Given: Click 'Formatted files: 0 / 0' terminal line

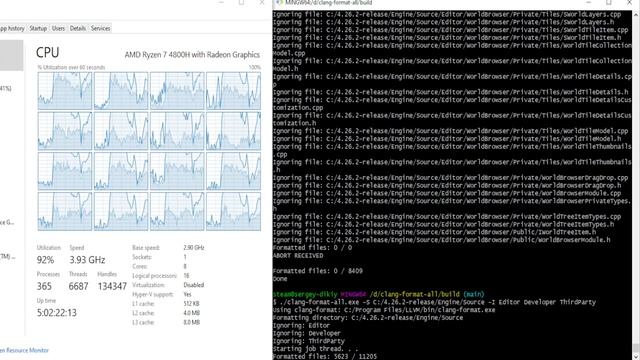Looking at the screenshot, I should click(312, 248).
